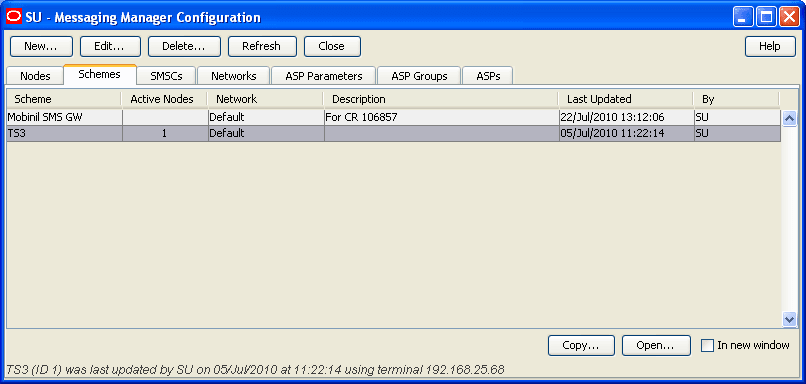Click timestamp 05/Jul/2010 11:22:14
The height and width of the screenshot is (384, 806).
click(612, 134)
